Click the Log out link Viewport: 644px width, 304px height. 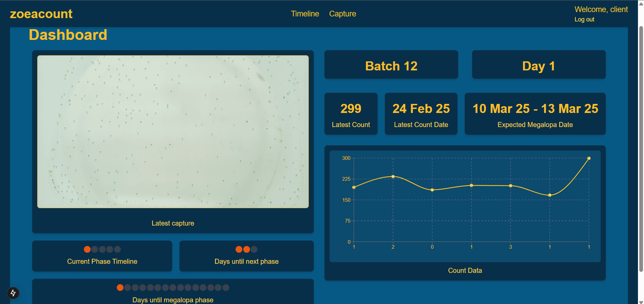tap(584, 19)
